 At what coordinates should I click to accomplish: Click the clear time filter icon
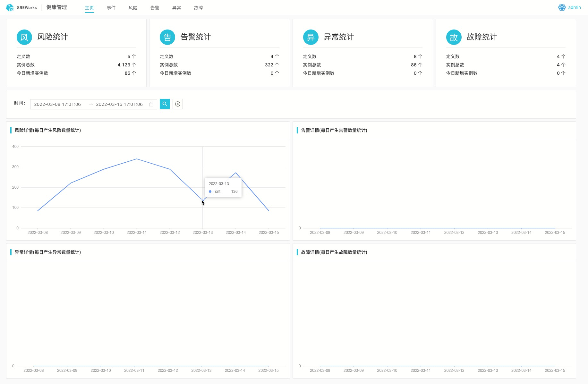(x=178, y=104)
